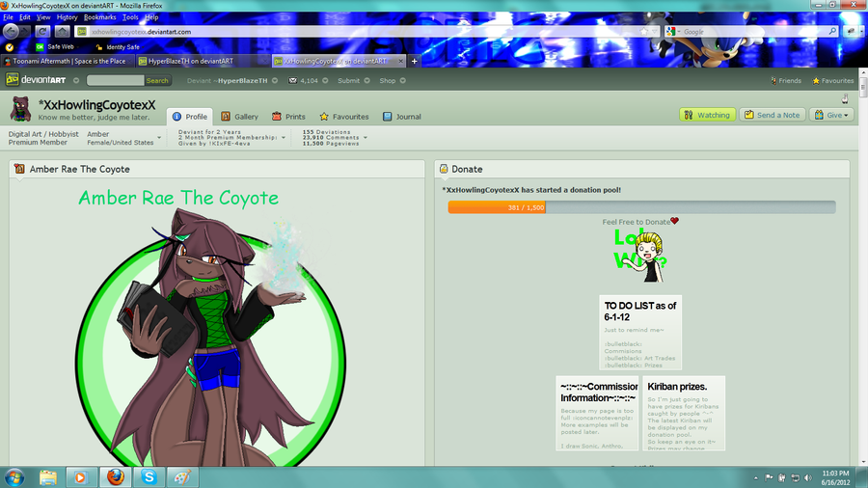
Task: Open a new browser tab with plus
Action: pos(414,61)
